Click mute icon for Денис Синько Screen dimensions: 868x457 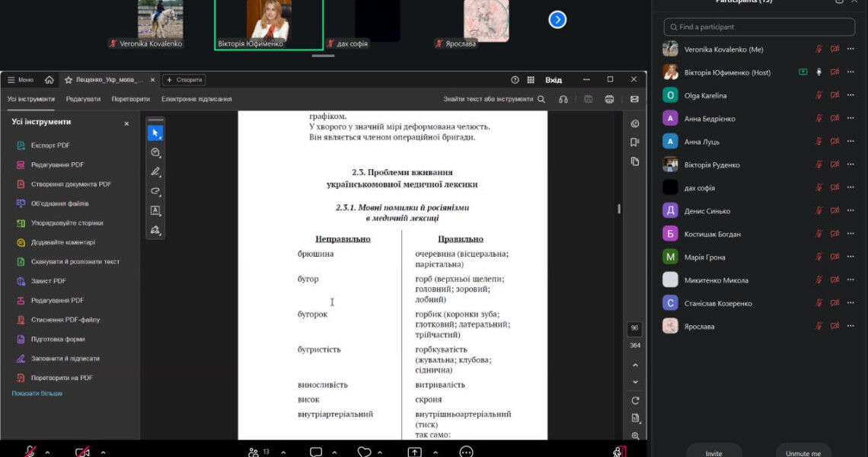pyautogui.click(x=819, y=210)
